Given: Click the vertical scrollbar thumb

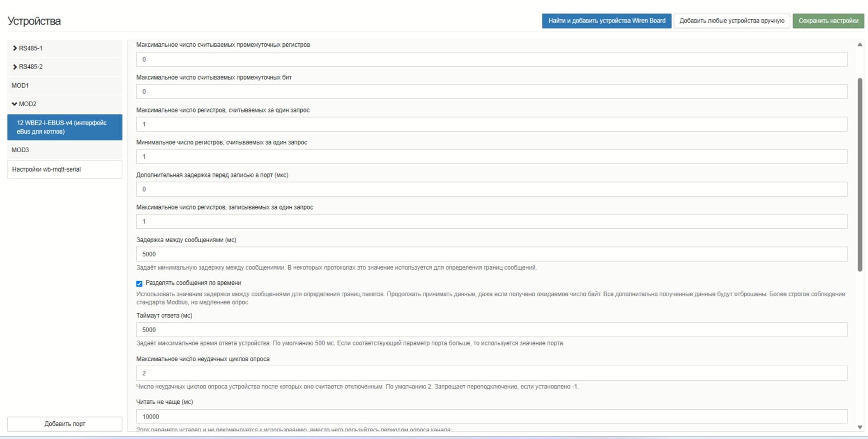Looking at the screenshot, I should pyautogui.click(x=859, y=174).
